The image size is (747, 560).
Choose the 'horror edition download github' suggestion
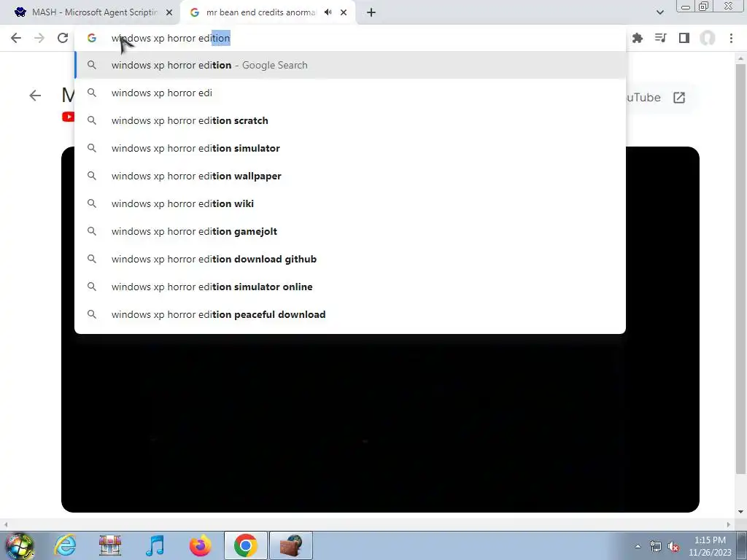[x=350, y=259]
